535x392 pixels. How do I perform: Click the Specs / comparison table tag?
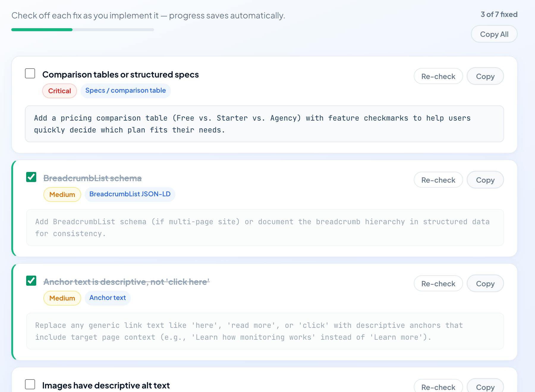point(125,91)
